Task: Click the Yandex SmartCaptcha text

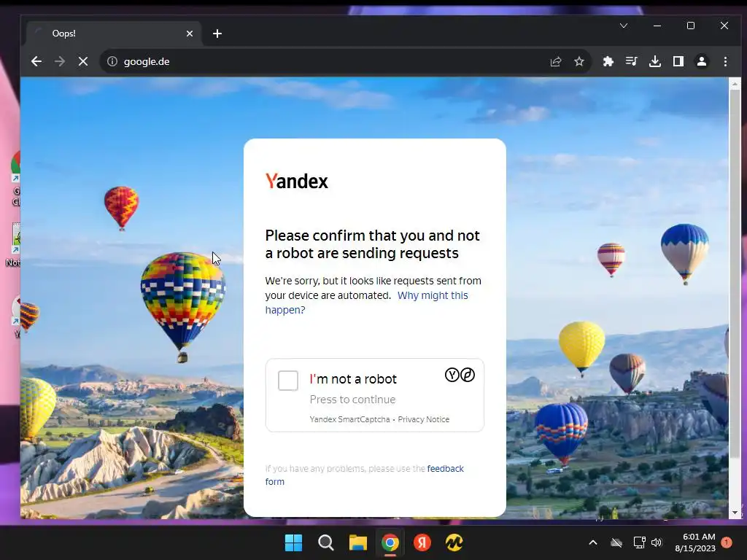Action: point(349,419)
